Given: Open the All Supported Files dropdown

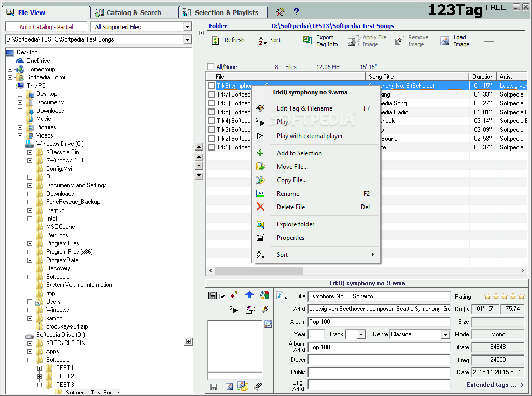Looking at the screenshot, I should coord(187,27).
